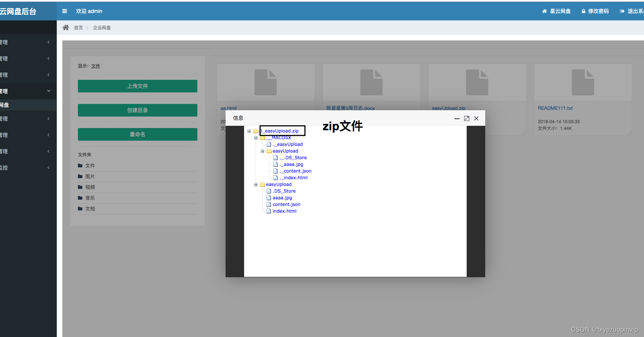Minimize the 信息 dialog
Image resolution: width=644 pixels, height=337 pixels.
(x=457, y=118)
